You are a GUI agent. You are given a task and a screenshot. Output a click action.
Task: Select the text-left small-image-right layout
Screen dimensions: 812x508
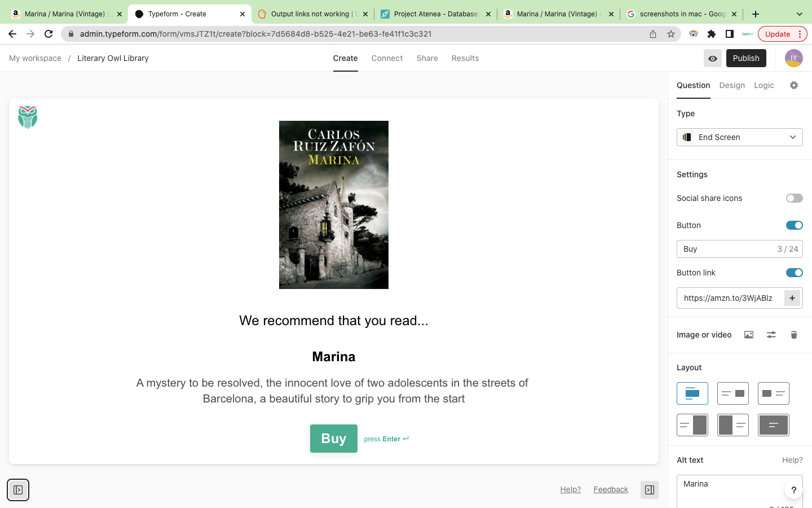coord(733,393)
